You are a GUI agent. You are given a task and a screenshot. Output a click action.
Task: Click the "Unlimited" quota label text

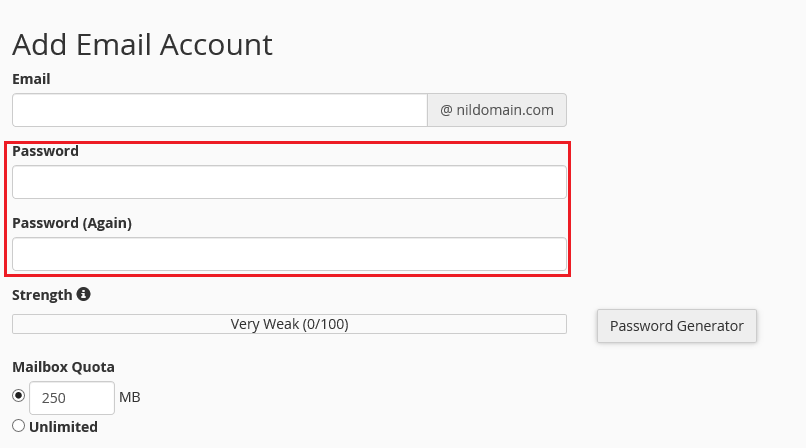(63, 427)
